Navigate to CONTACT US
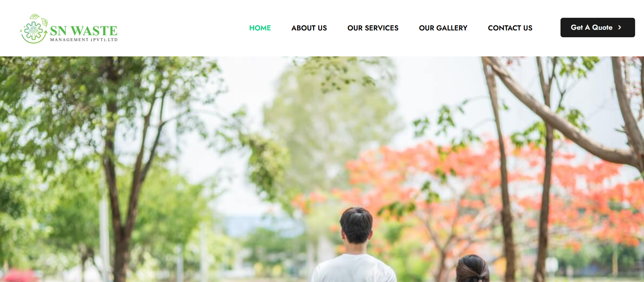Viewport: 644px width, 282px height. [x=510, y=28]
